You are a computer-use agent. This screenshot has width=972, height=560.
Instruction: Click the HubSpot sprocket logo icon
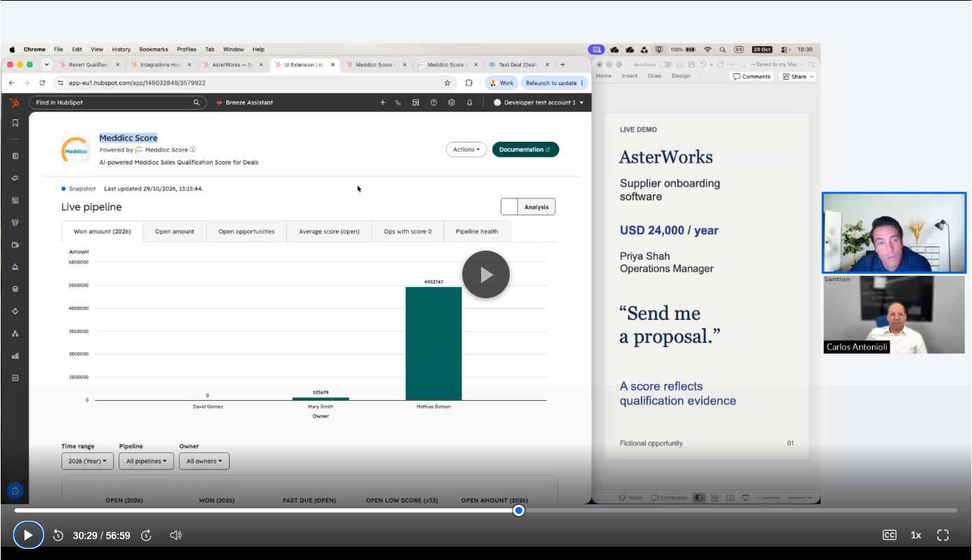click(15, 103)
